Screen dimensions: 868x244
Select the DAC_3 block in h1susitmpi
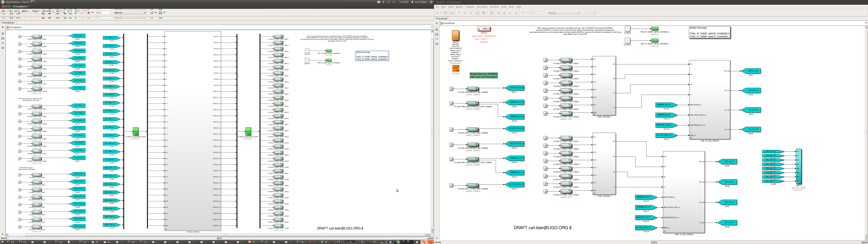799,166
